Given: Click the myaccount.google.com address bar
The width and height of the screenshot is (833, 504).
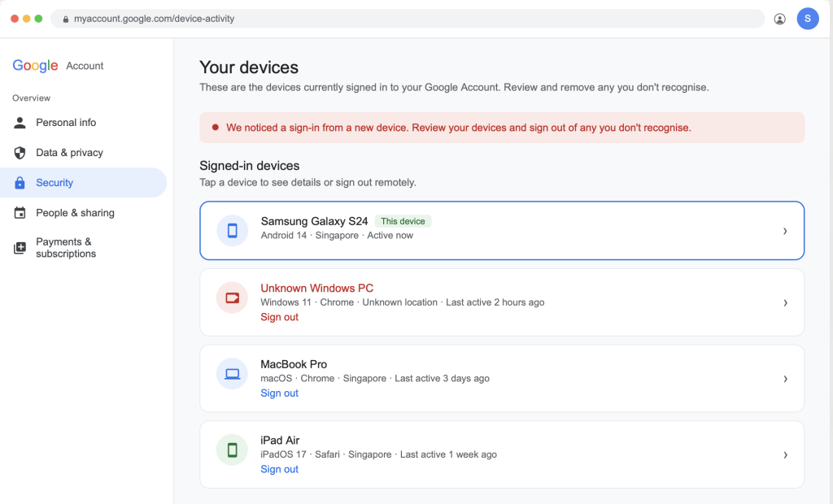Looking at the screenshot, I should [x=408, y=20].
